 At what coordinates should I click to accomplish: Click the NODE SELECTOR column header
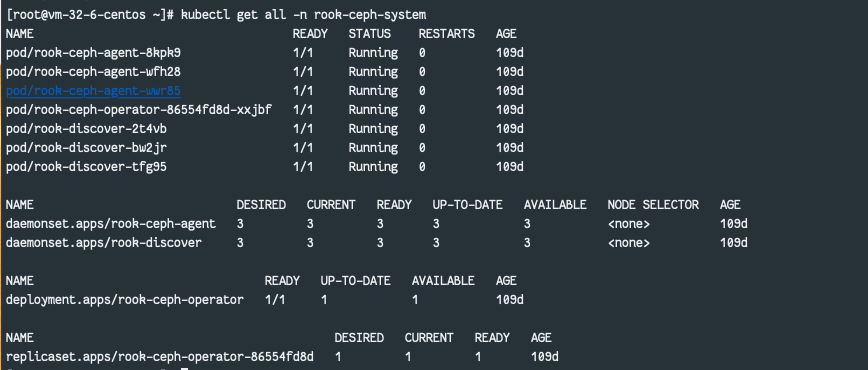pos(653,205)
